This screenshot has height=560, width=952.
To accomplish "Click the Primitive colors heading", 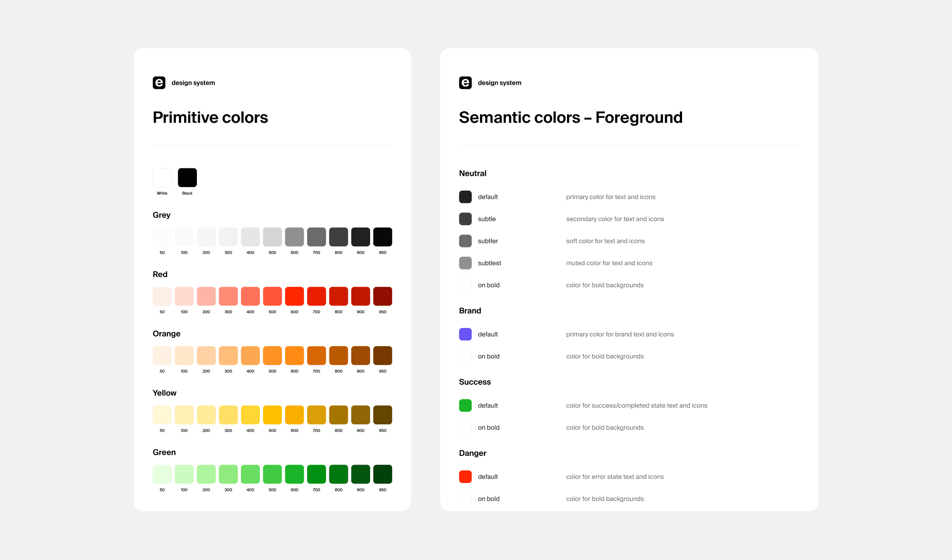I will (x=210, y=117).
